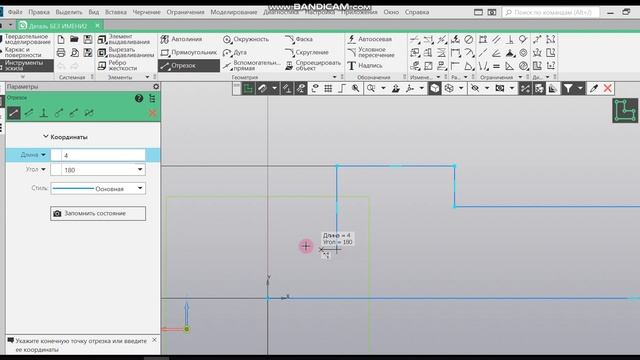Open the Вставка menu
640x360 pixels.
(x=116, y=12)
